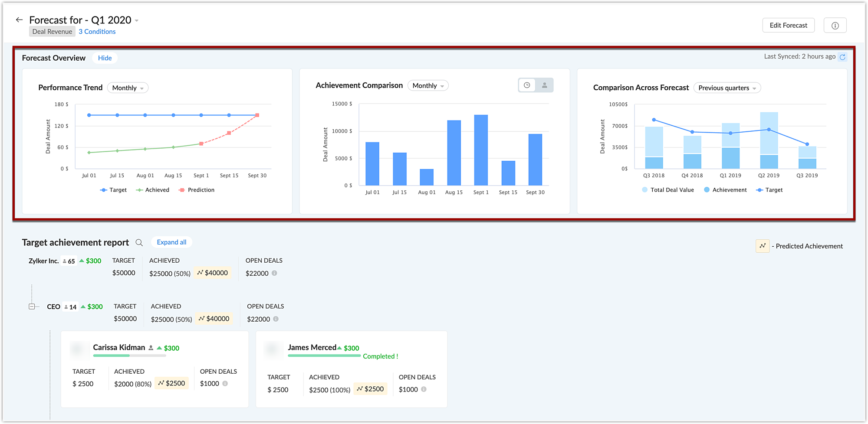Open the Q1 2020 forecast selector
Viewport: 868px width, 424px height.
coord(137,20)
